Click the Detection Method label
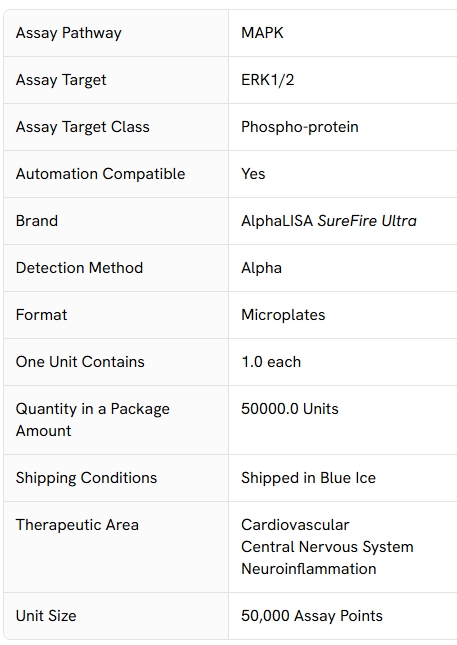 [x=79, y=268]
